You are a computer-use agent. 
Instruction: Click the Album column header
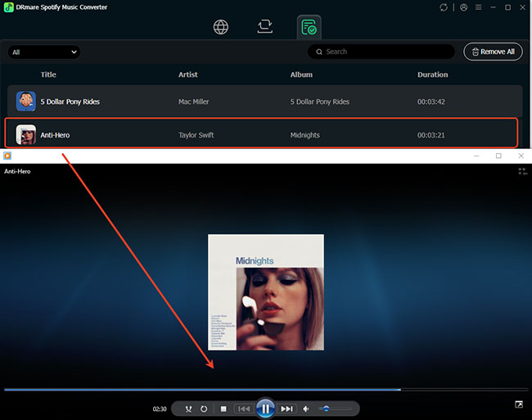301,75
